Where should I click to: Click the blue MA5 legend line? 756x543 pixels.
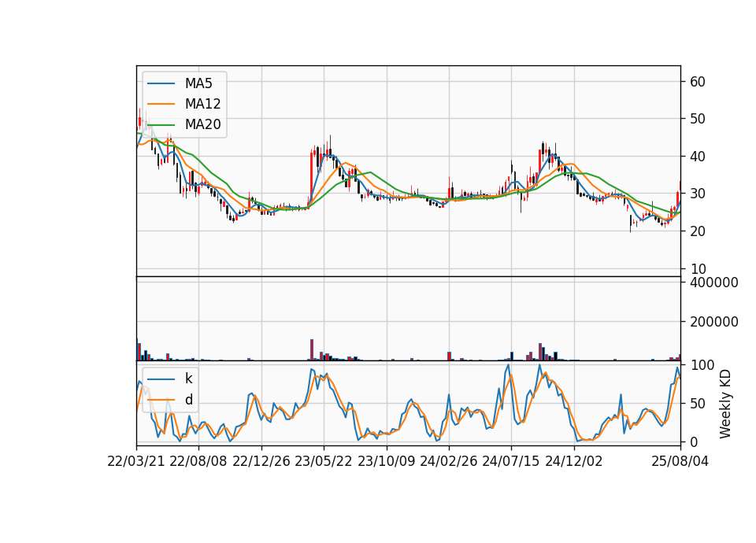(161, 83)
